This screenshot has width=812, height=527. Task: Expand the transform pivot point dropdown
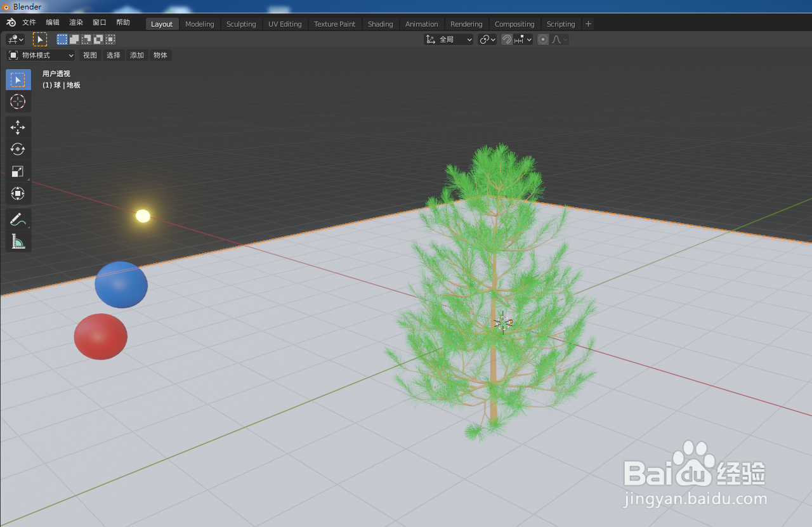[488, 39]
